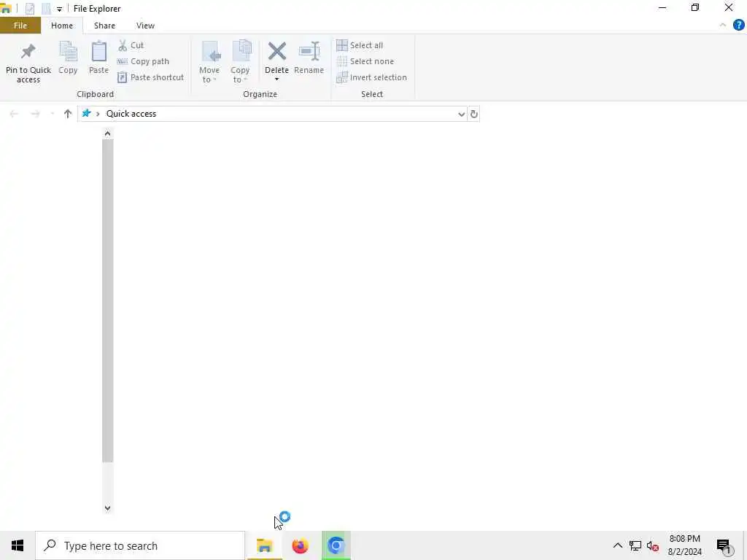Screen dimensions: 747x560
Task: Restore down the File Explorer window
Action: [695, 8]
